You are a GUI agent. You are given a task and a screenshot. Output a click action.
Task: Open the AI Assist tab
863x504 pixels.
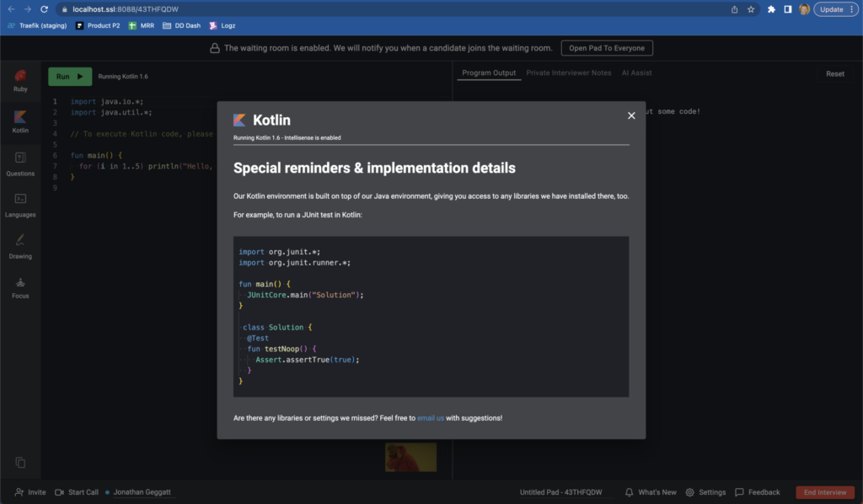tap(636, 72)
